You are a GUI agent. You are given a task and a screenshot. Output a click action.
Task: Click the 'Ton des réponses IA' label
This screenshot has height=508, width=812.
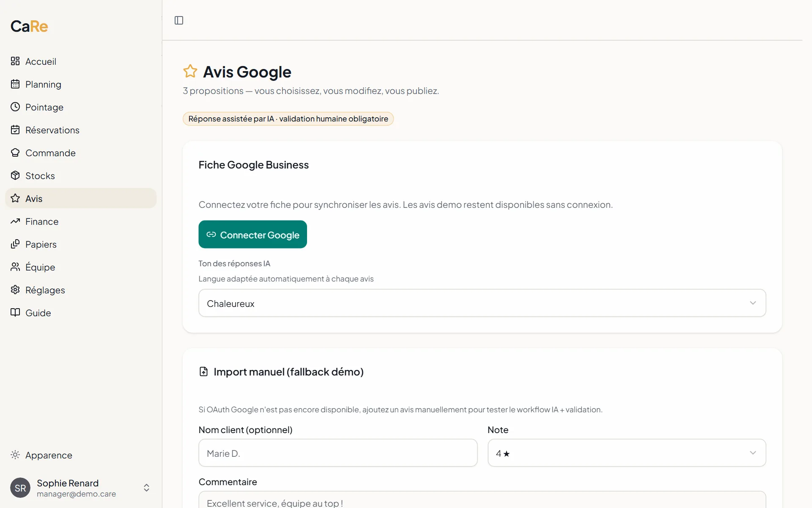(x=234, y=263)
